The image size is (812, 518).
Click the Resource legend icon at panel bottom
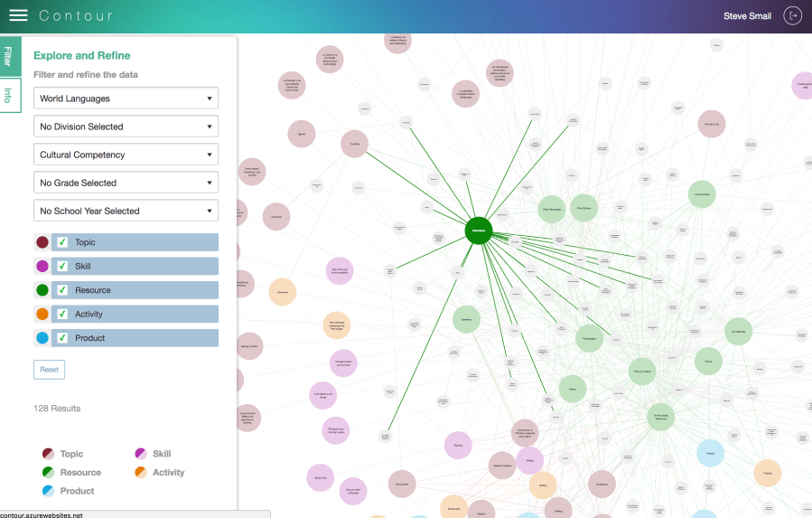pyautogui.click(x=48, y=473)
